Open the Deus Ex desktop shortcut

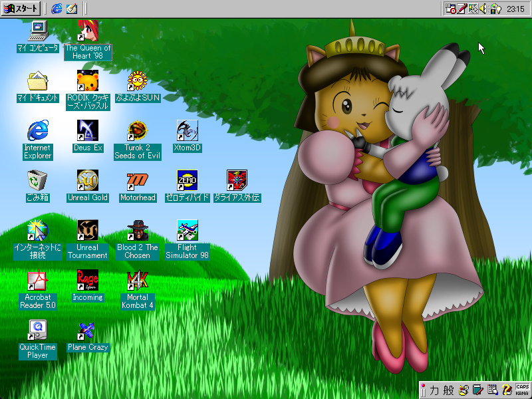click(x=87, y=130)
